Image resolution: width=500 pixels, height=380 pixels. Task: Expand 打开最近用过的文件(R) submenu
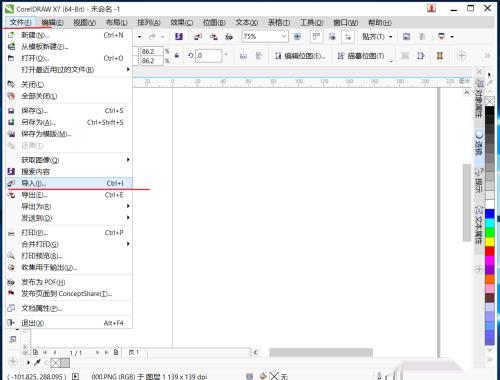(128, 69)
